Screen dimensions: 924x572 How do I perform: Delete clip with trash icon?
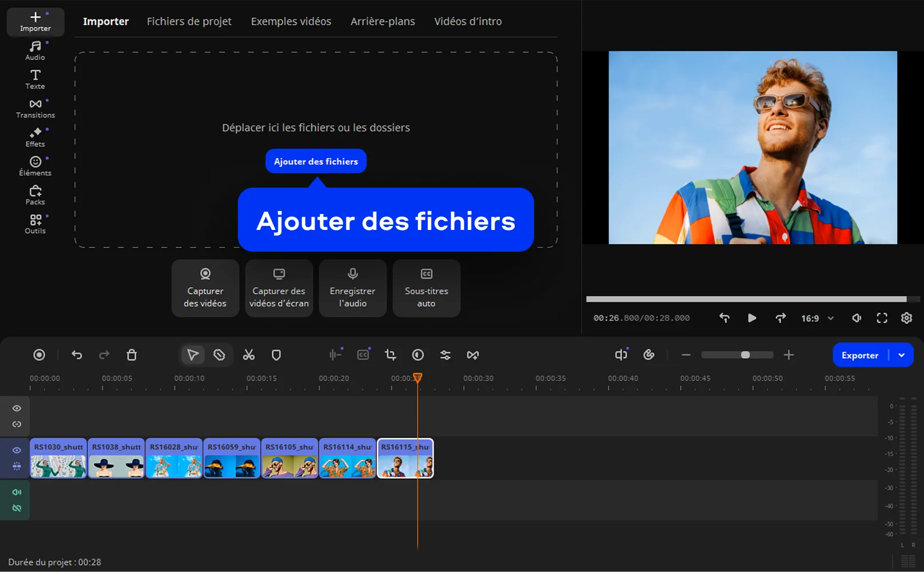(x=132, y=355)
